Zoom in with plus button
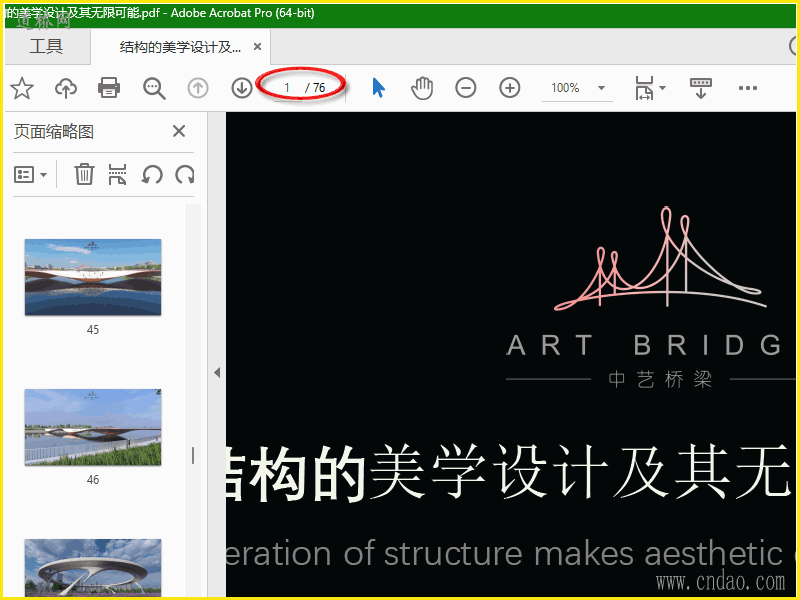Screen dimensions: 800x600 click(x=510, y=88)
